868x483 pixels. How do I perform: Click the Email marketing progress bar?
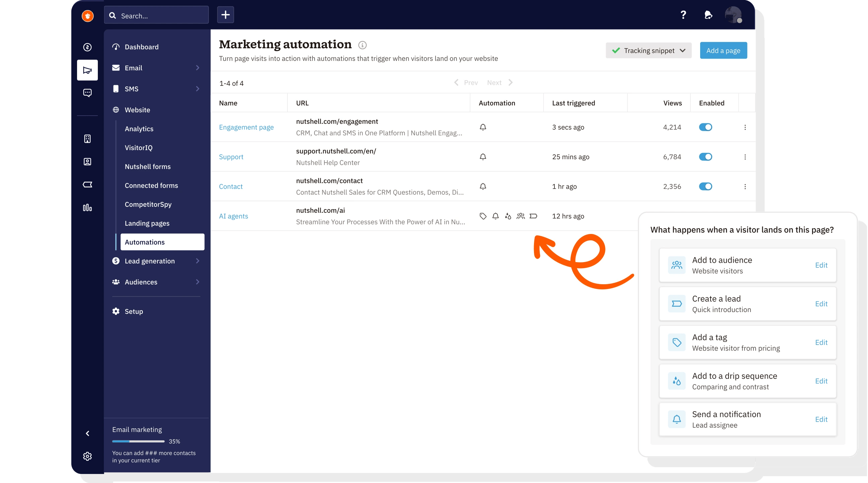click(138, 441)
